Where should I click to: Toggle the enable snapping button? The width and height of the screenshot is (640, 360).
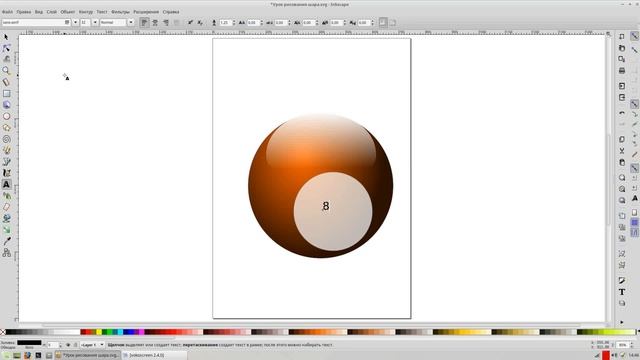(634, 36)
